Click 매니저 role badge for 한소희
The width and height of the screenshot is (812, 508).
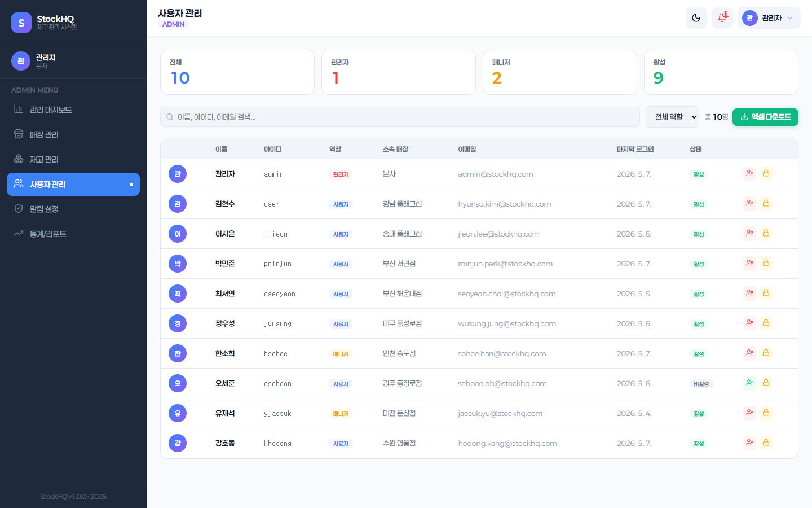point(341,354)
